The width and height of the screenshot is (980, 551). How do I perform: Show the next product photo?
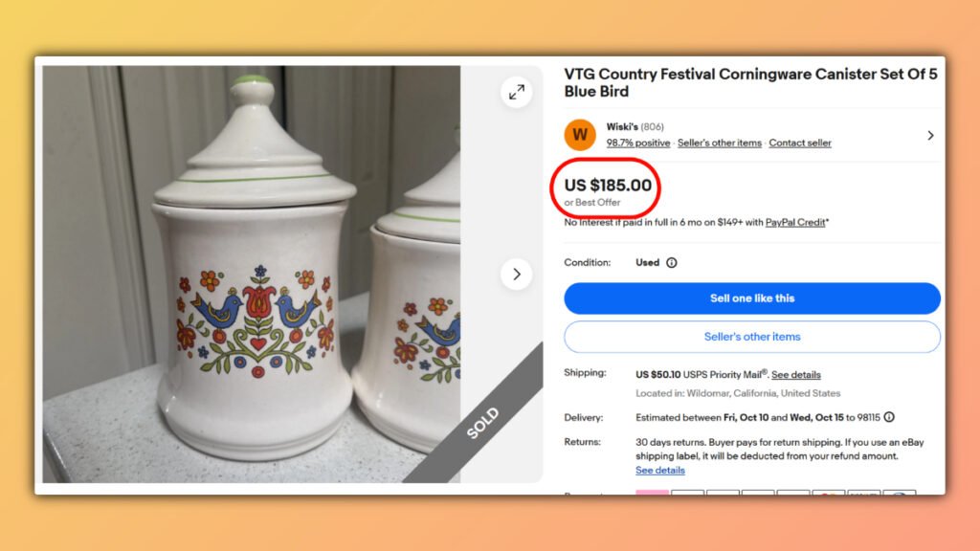(517, 274)
